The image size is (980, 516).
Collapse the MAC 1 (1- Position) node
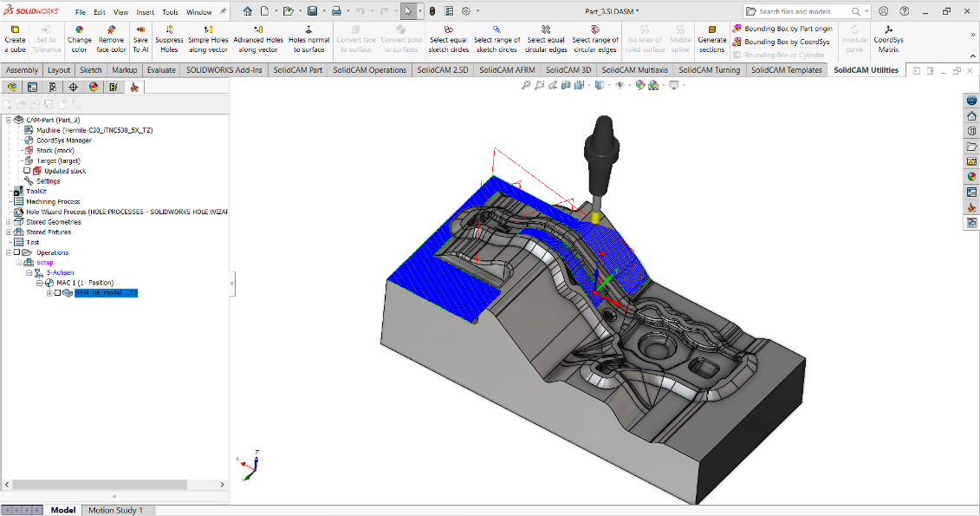pos(39,283)
